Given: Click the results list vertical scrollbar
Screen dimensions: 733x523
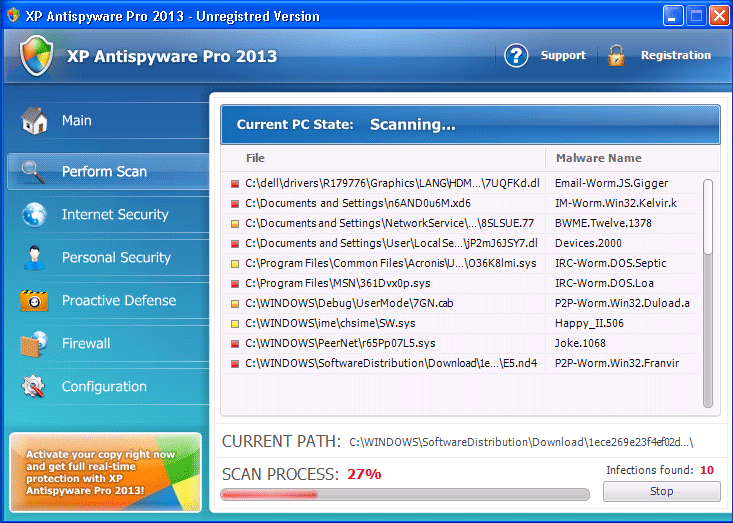Looking at the screenshot, I should [708, 292].
